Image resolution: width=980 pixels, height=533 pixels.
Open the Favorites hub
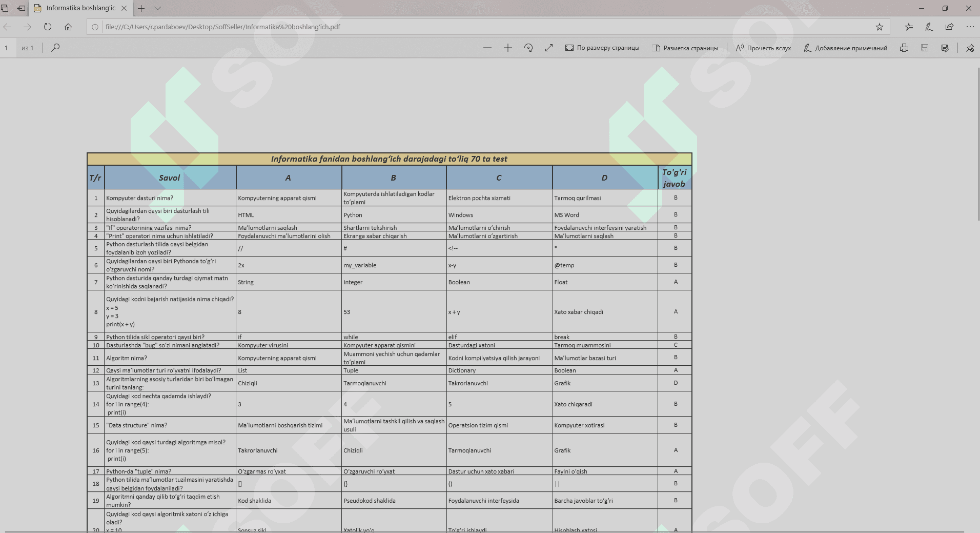(x=909, y=27)
